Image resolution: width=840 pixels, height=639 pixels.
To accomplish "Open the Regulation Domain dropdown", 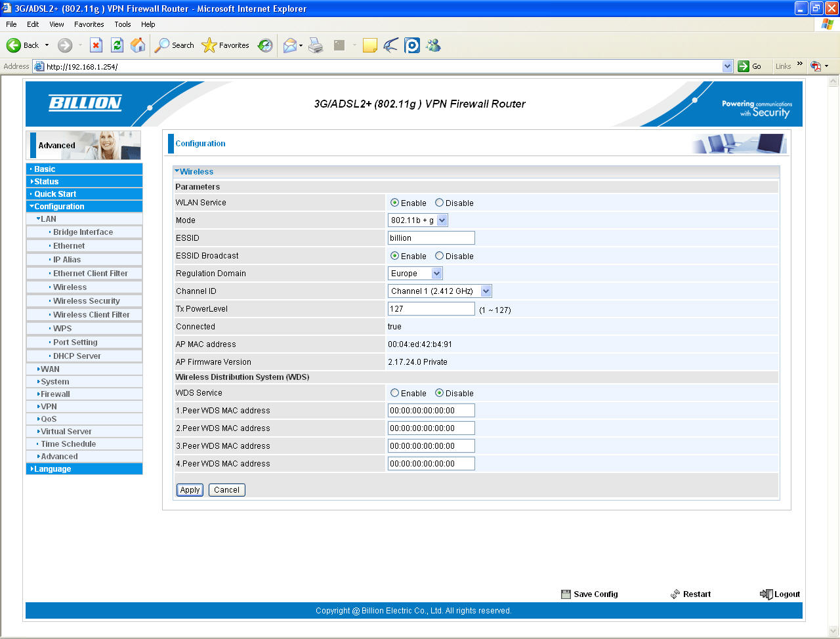I will [415, 274].
